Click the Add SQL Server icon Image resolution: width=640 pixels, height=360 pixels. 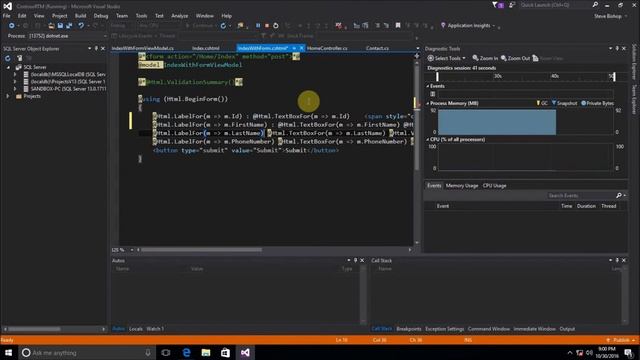19,58
